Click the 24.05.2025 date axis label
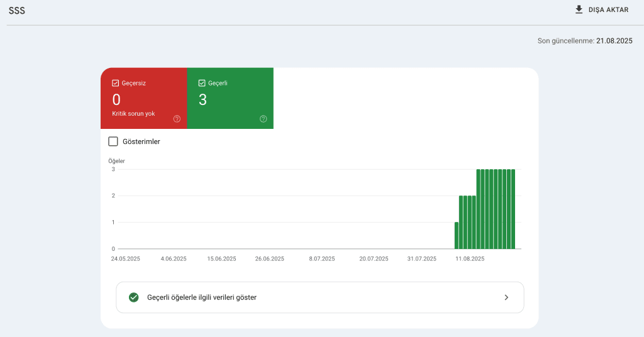Screen dimensions: 644x337 point(125,258)
